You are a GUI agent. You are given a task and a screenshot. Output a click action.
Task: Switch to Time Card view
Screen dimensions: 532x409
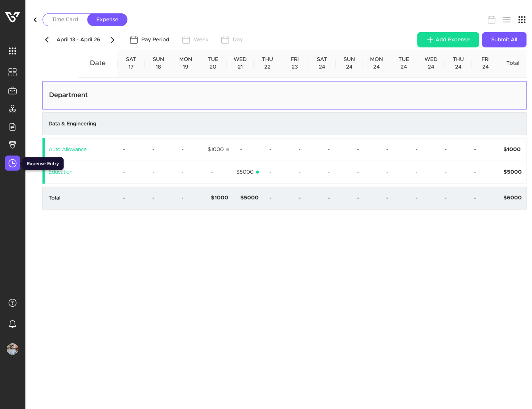tap(65, 20)
